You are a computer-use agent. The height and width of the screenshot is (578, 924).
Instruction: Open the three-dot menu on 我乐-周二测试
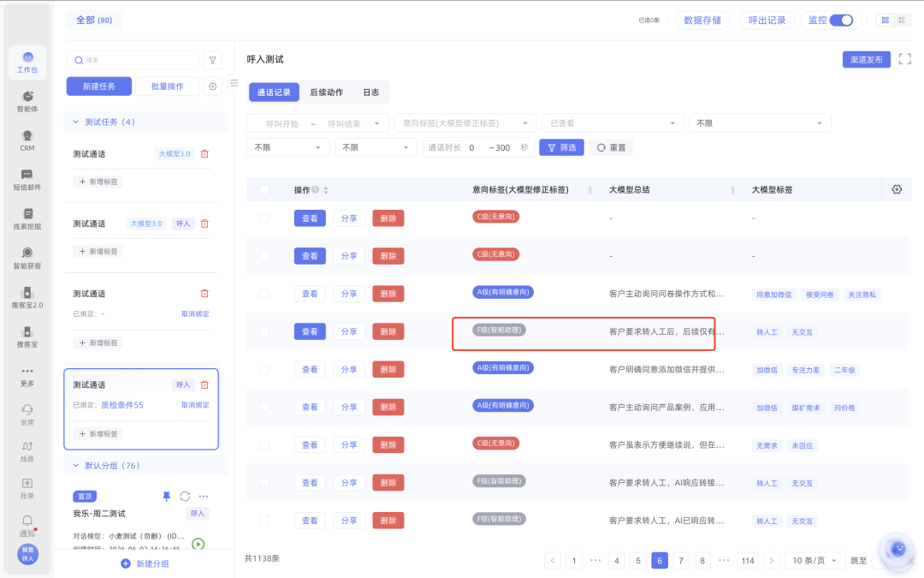point(204,497)
